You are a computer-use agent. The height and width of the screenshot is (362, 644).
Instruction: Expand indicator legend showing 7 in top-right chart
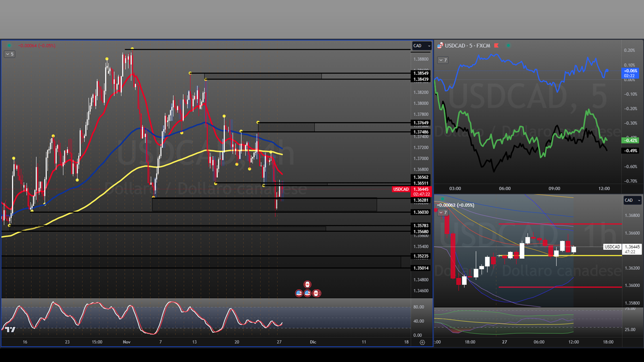coord(443,60)
